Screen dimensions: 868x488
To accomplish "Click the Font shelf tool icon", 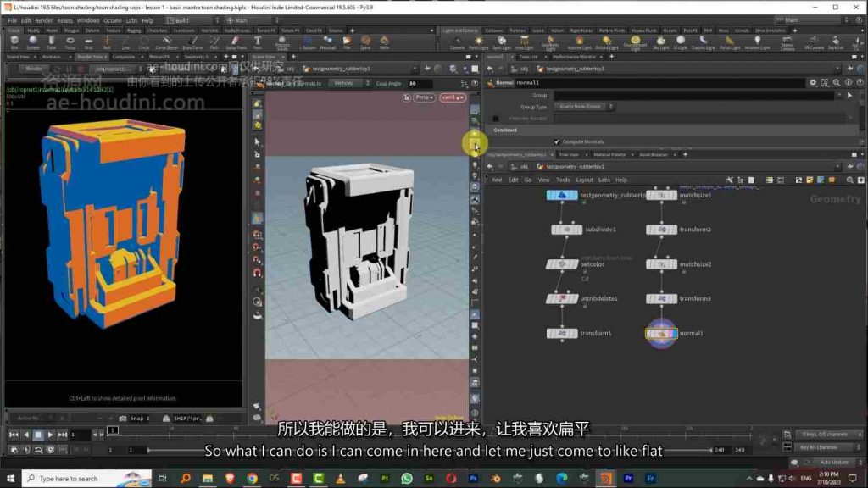I will pyautogui.click(x=258, y=42).
